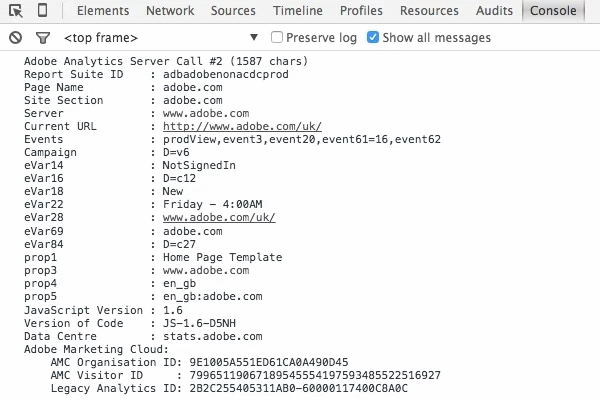The height and width of the screenshot is (400, 600).
Task: Enable the Preserve log checkbox
Action: tap(278, 38)
